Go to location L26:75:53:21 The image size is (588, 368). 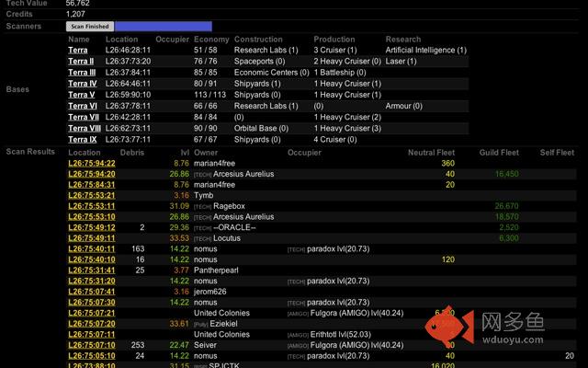point(91,195)
